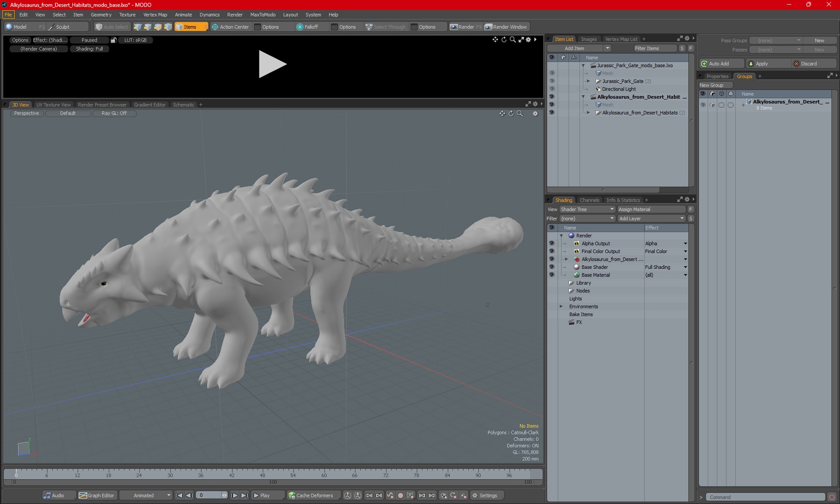
Task: Click the render preview lock icon
Action: [113, 40]
